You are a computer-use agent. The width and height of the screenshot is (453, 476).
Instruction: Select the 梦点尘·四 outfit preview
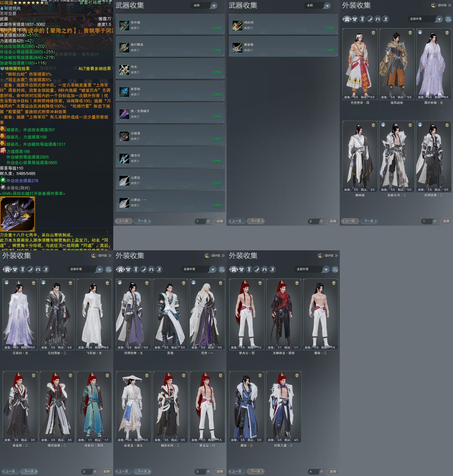[247, 314]
